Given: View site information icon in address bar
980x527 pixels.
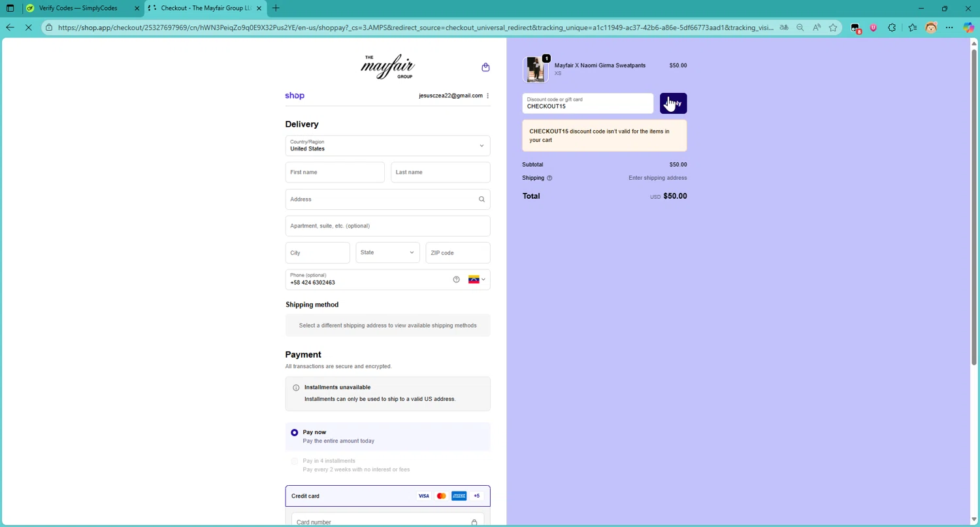Looking at the screenshot, I should coord(49,27).
